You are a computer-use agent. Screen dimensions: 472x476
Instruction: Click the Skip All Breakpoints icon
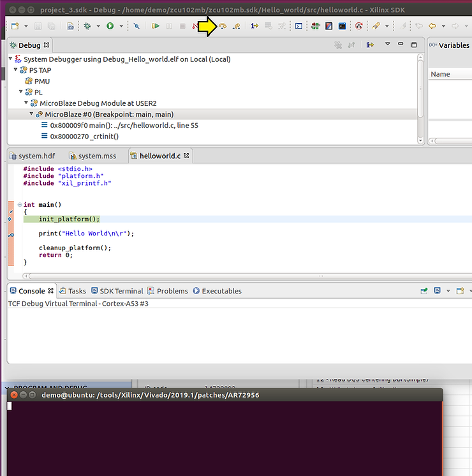pos(136,26)
